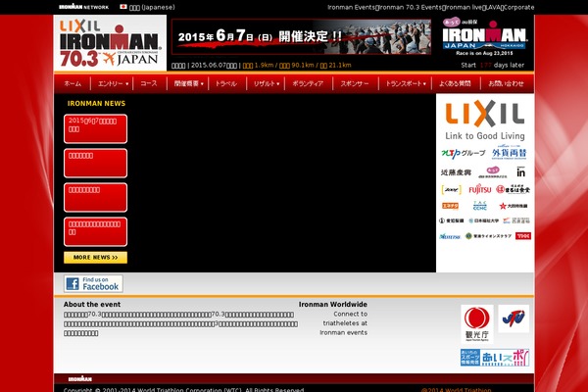The width and height of the screenshot is (588, 392).
Task: Open the Ironman Japan Hokkaido logo link
Action: [484, 37]
